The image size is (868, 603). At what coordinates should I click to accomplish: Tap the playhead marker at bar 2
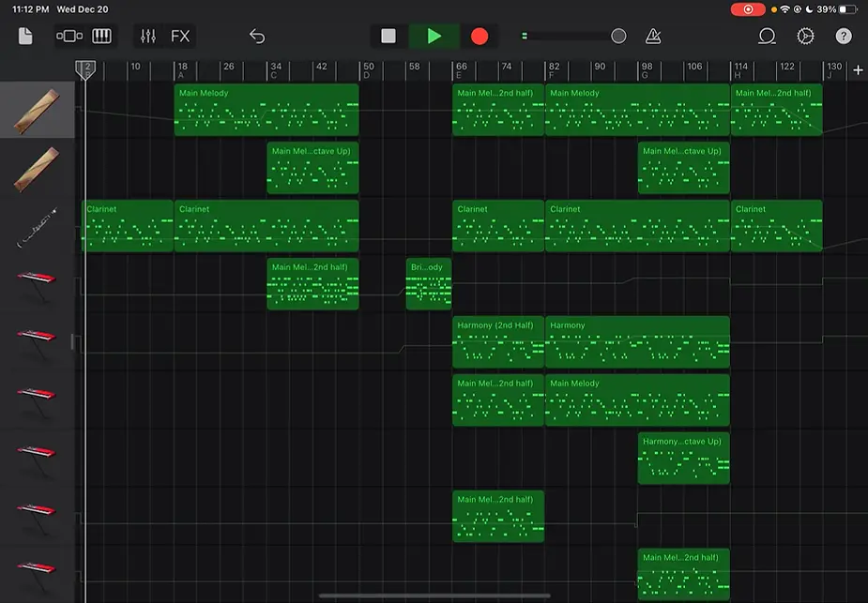tap(85, 69)
